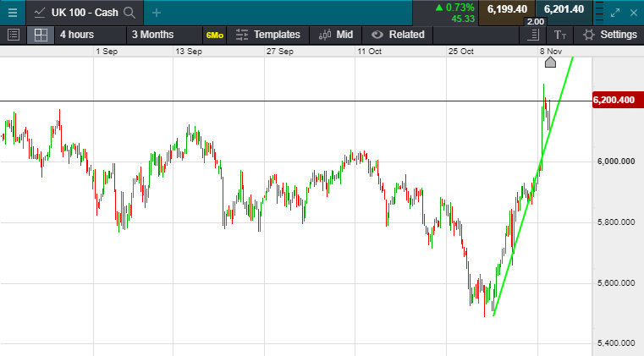Click the search magnifier beside UK 100 - Cash
This screenshot has width=644, height=356.
coord(129,13)
